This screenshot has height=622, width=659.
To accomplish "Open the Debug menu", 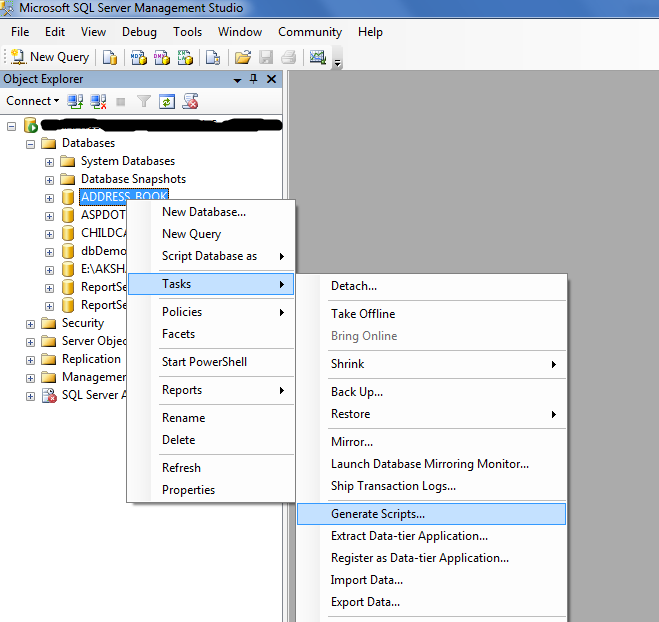I will [x=139, y=32].
